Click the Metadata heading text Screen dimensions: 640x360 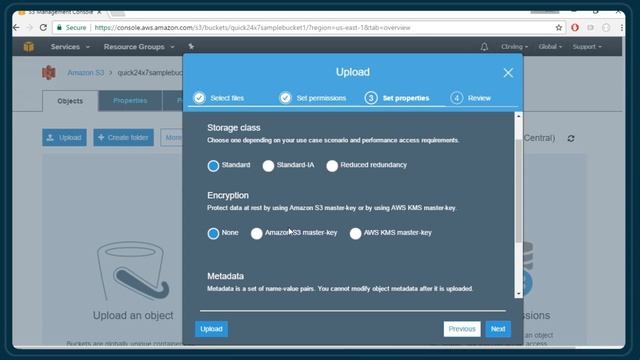coord(225,276)
